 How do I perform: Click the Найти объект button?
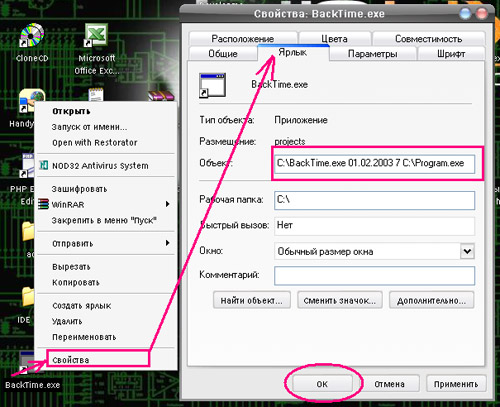[x=252, y=300]
